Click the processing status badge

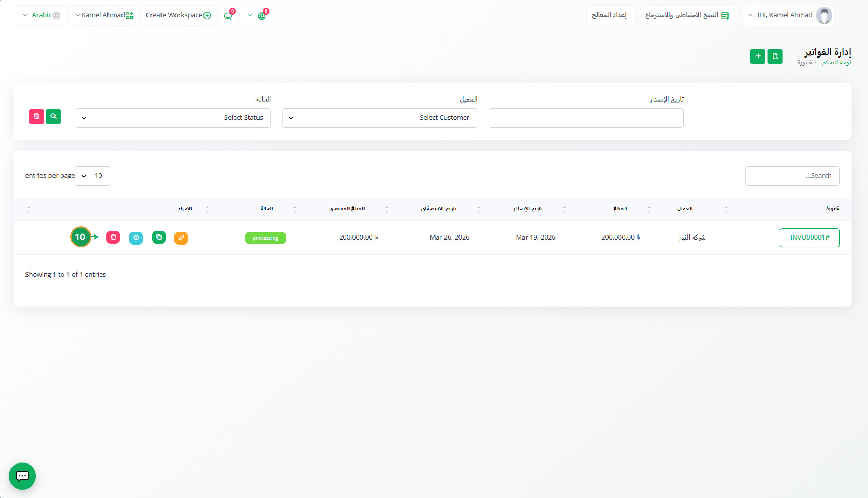pos(266,238)
